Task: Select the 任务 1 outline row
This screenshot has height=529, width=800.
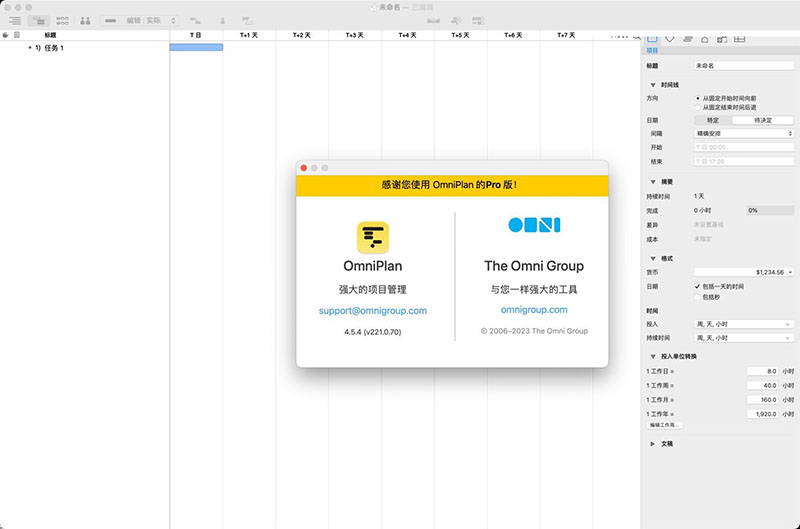Action: 85,48
